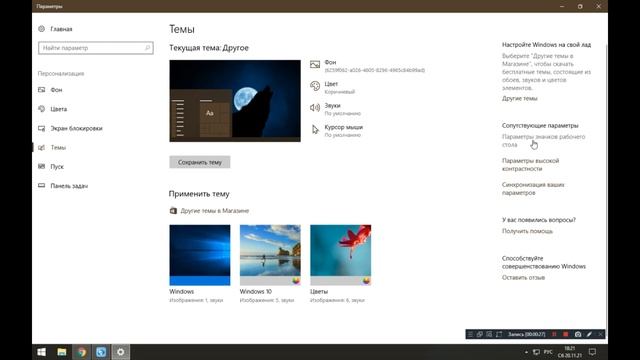Open the Курсор мыши option icon

tap(315, 129)
